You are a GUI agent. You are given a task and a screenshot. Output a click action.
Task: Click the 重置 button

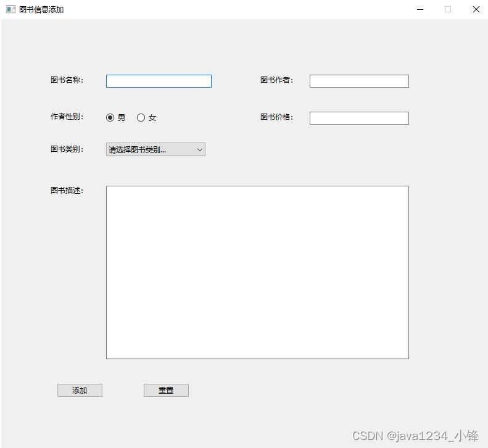coord(166,390)
